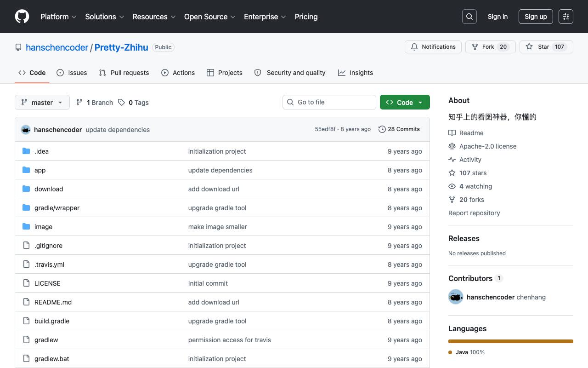The width and height of the screenshot is (588, 368).
Task: Switch to the Issues tab
Action: click(72, 73)
